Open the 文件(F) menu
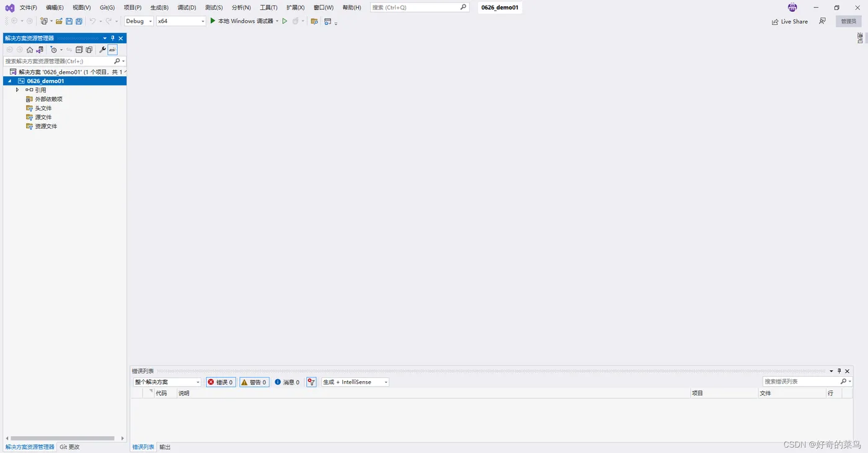 [28, 7]
